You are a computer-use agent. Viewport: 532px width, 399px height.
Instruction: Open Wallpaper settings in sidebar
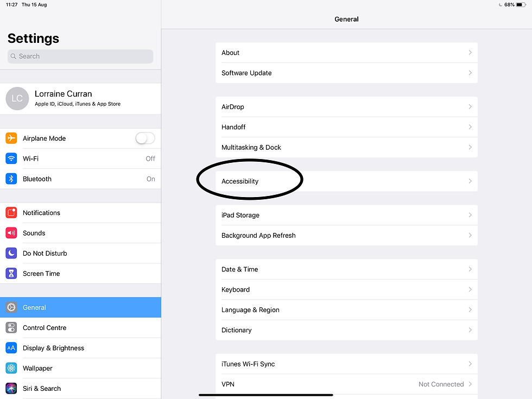point(80,368)
